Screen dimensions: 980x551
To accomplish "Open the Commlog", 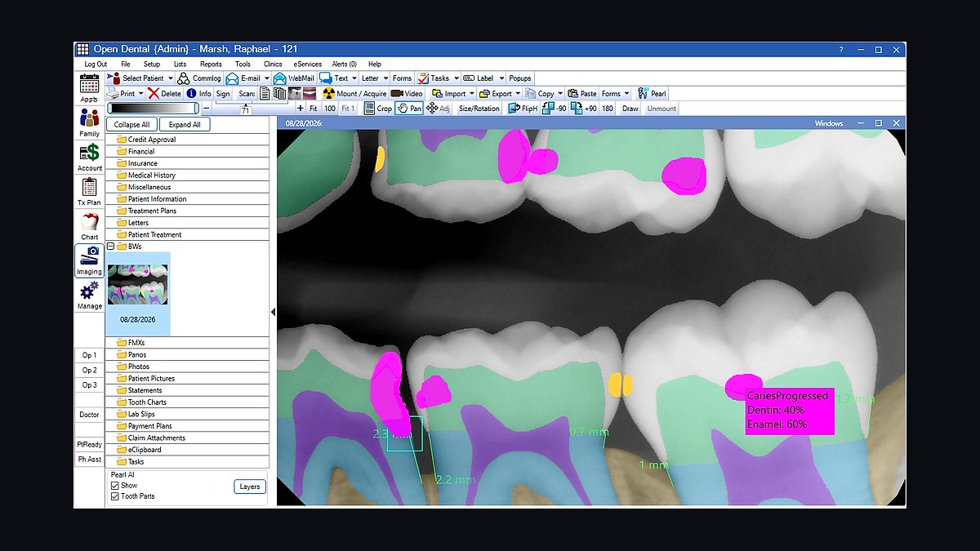I will pos(200,78).
